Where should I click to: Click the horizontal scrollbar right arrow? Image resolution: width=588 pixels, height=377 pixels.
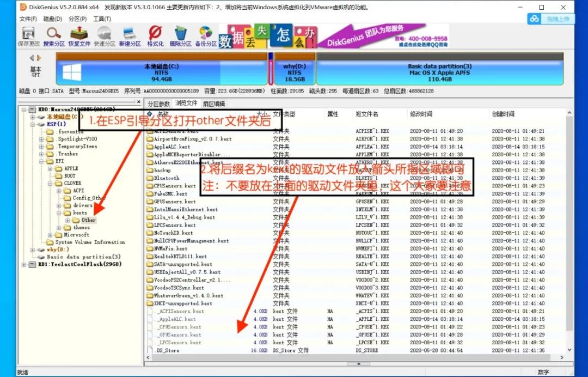coord(562,357)
